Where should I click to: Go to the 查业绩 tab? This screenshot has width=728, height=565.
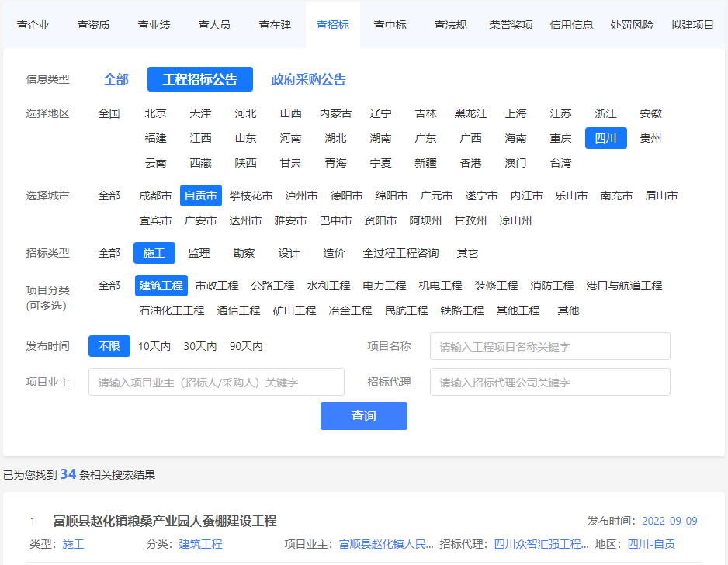point(154,25)
